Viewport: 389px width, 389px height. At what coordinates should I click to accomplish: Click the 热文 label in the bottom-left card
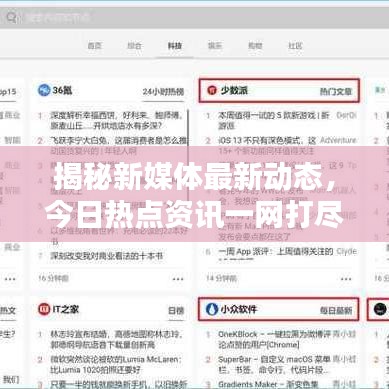7,311
